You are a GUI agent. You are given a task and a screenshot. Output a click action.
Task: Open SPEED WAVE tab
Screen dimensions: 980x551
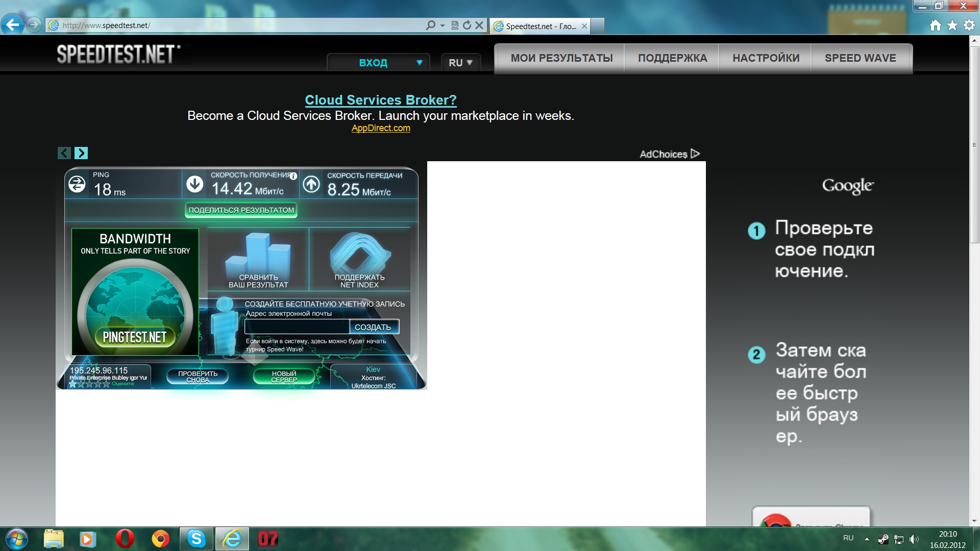click(x=860, y=58)
